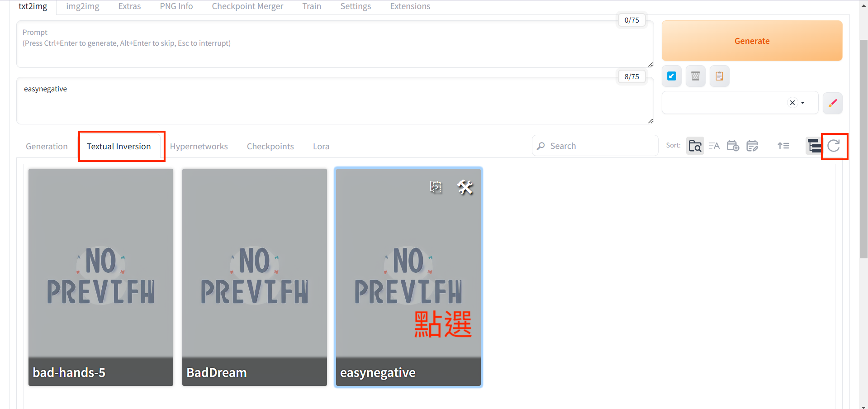This screenshot has height=409, width=868.
Task: Switch to the Generation sub-tab
Action: click(x=47, y=146)
